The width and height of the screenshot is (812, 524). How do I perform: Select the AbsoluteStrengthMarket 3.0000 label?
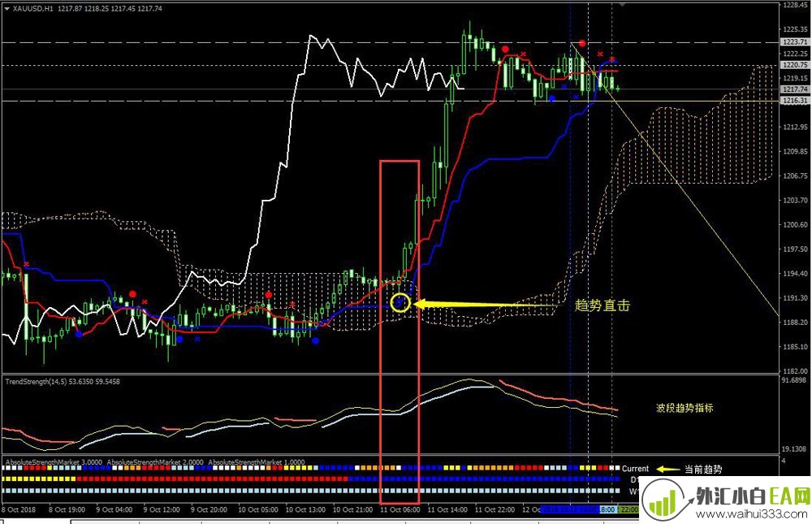54,461
